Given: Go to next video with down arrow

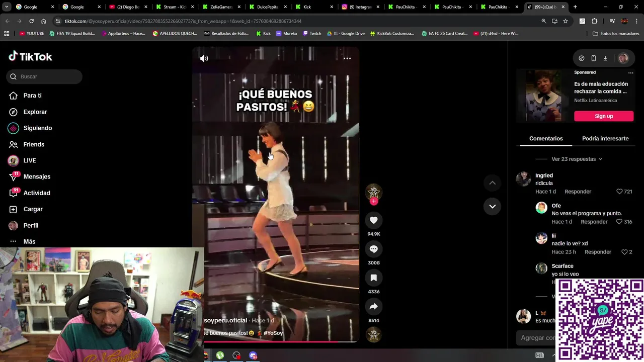Looking at the screenshot, I should pyautogui.click(x=492, y=206).
